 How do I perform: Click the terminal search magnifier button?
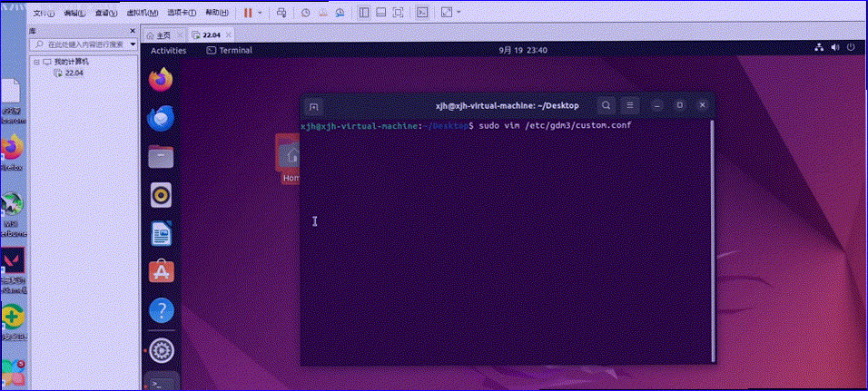[x=607, y=105]
